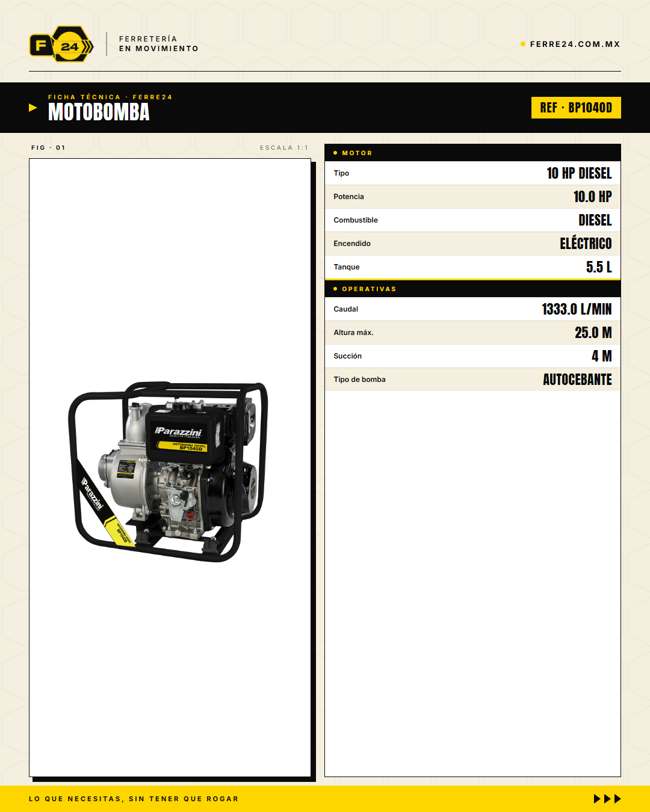Click the footer slogan 'LO QUE NECESITAS, SIN TENER QUE ROGAR'
Viewport: 650px width, 812px height.
pos(134,799)
